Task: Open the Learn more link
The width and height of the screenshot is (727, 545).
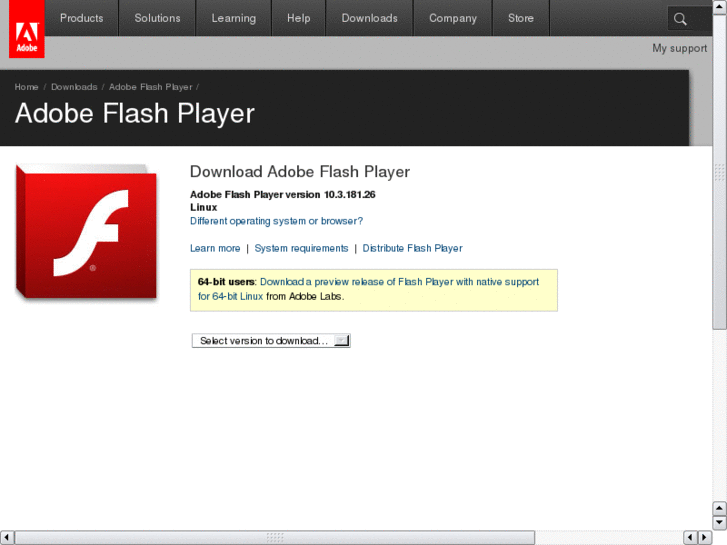Action: [x=215, y=248]
